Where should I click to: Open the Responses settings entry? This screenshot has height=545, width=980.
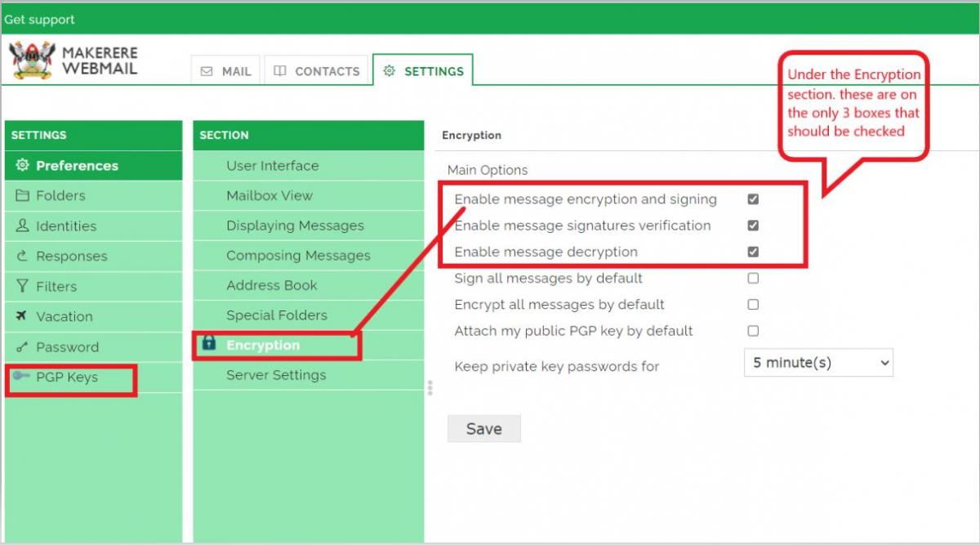pyautogui.click(x=94, y=256)
